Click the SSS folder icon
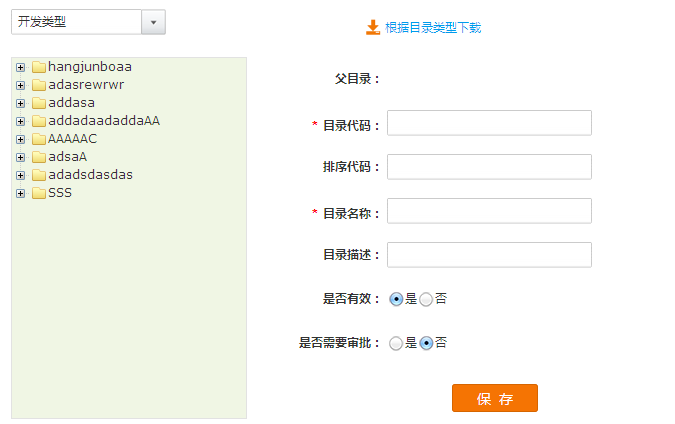This screenshot has width=675, height=424. pyautogui.click(x=39, y=193)
